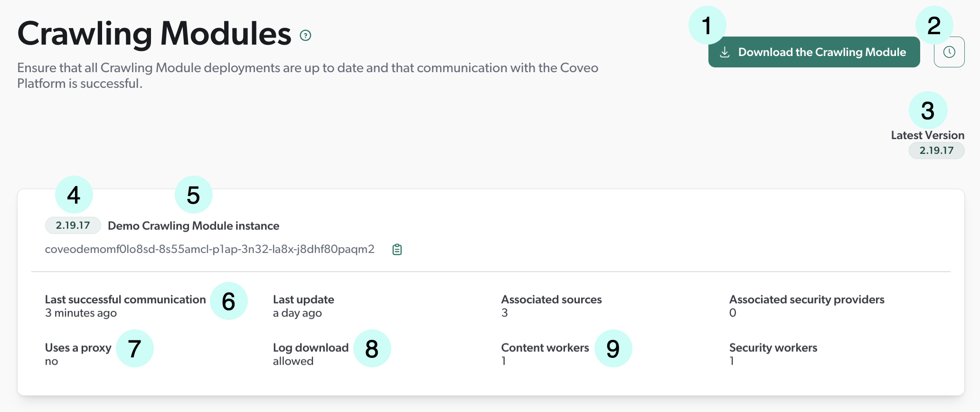Viewport: 980px width, 412px height.
Task: Click the download arrow inside the green button
Action: 725,52
